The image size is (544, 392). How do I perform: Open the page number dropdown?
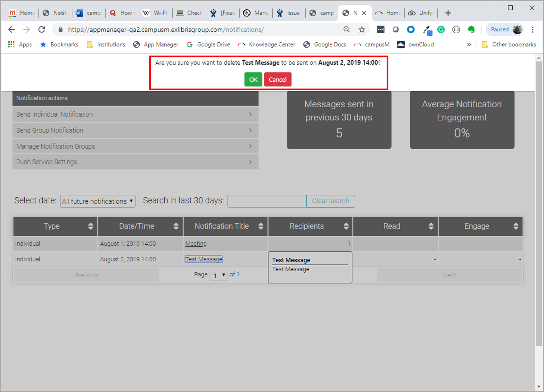tap(218, 275)
